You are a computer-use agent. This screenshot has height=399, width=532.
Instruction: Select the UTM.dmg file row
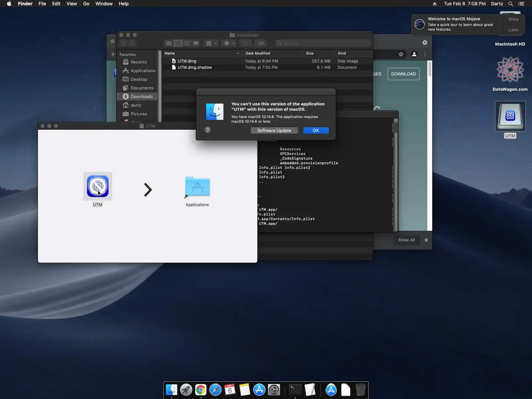267,61
